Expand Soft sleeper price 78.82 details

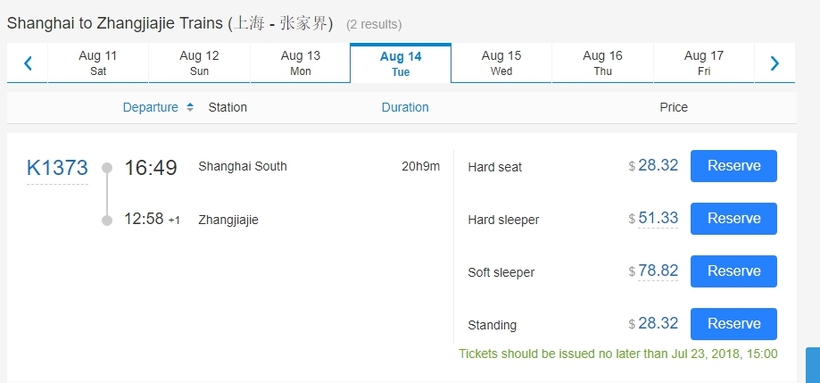658,271
